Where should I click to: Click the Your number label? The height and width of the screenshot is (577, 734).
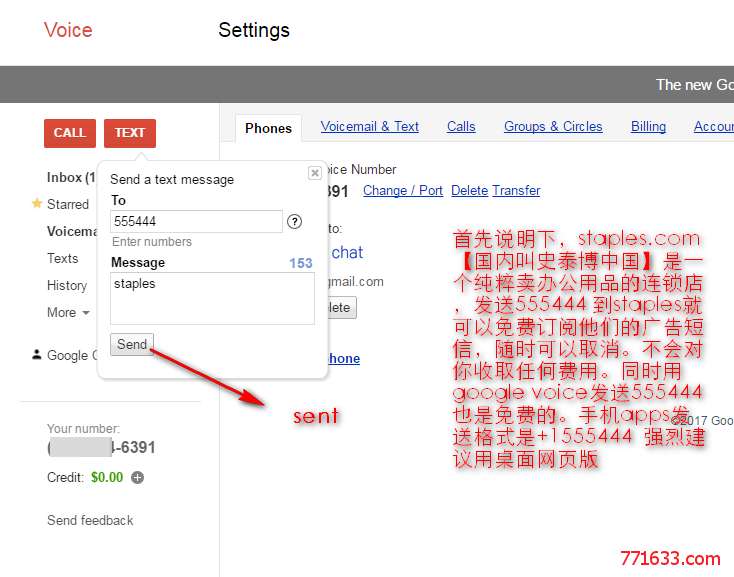tap(83, 429)
